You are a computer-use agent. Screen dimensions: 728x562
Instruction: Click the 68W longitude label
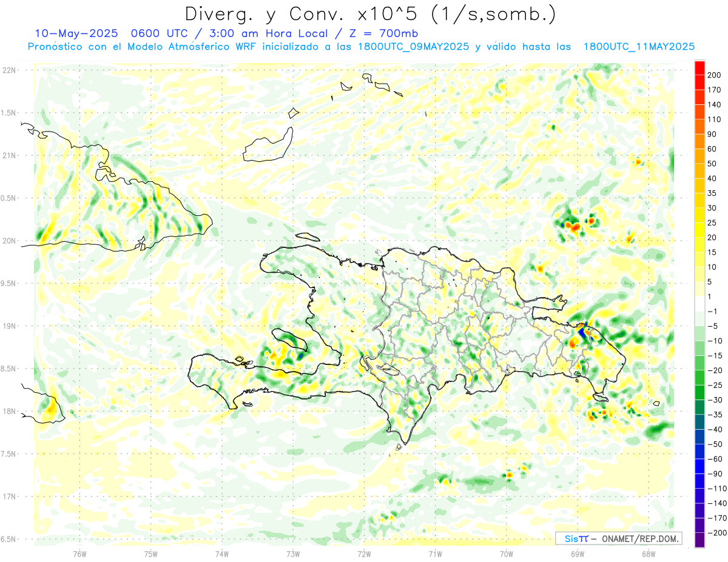649,554
